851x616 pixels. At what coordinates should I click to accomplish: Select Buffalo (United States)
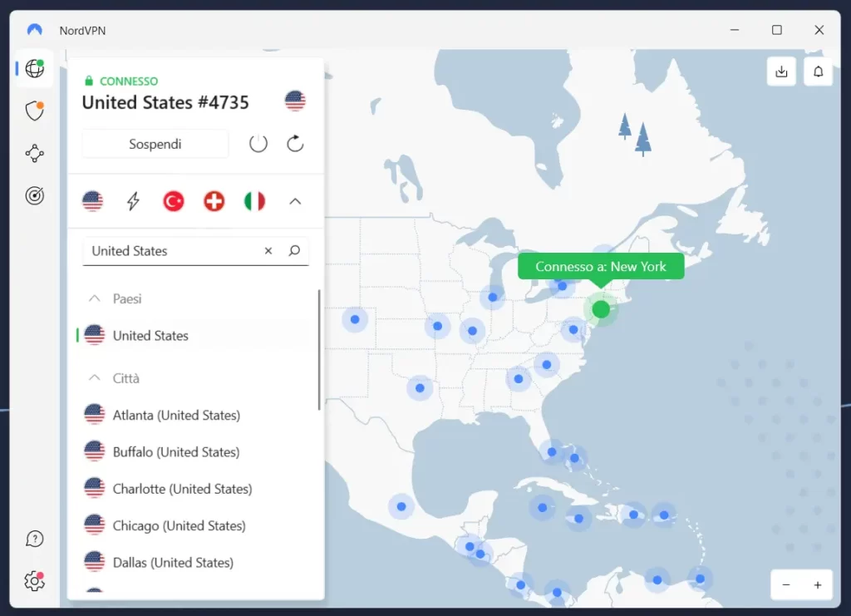click(195, 452)
